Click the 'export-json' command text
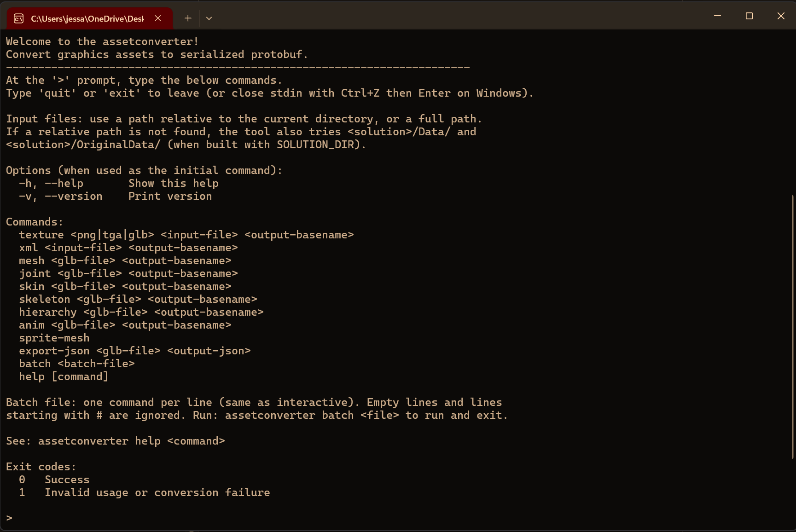 (54, 351)
